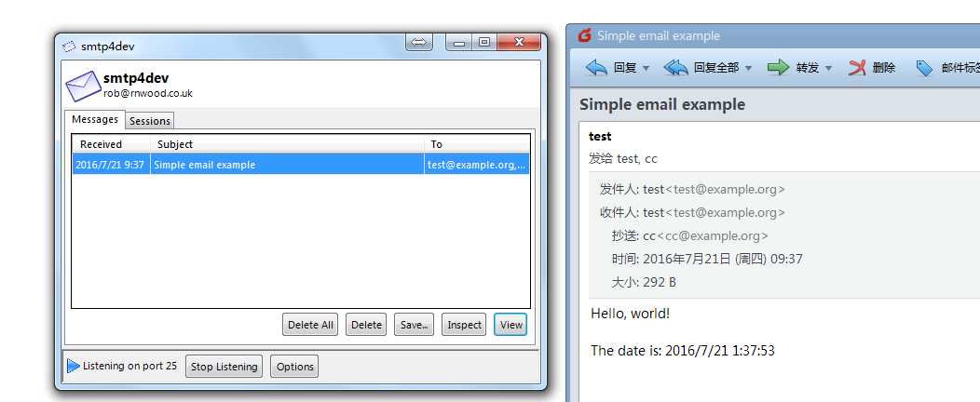Click the Delete button in smtp4dev
This screenshot has width=980, height=402.
[x=366, y=325]
